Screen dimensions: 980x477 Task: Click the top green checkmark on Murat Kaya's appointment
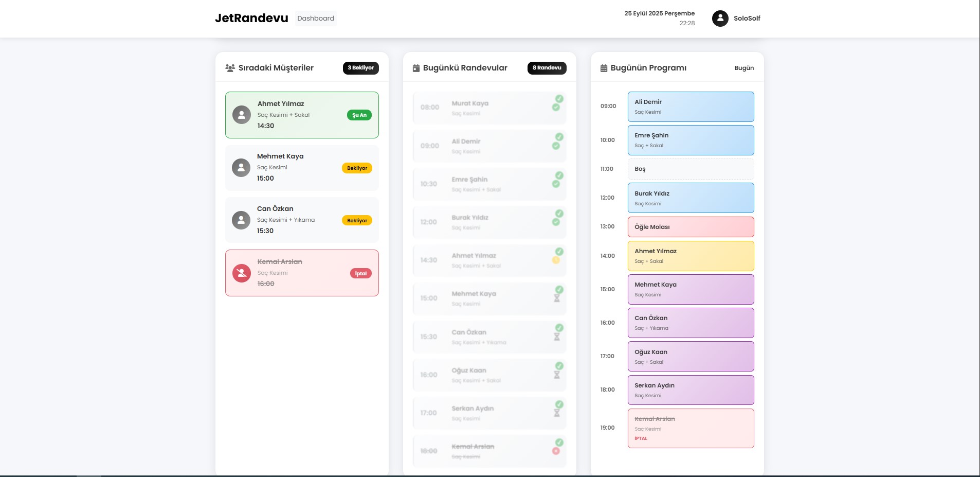[559, 99]
